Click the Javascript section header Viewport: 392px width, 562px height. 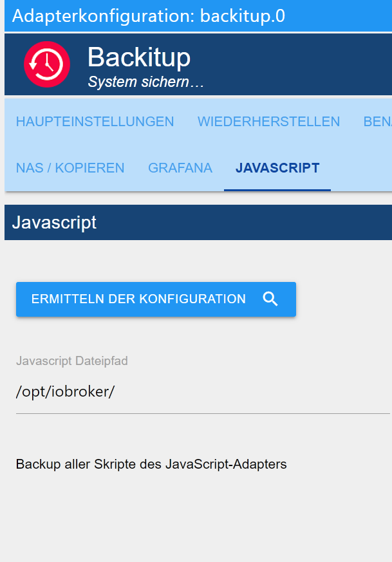[198, 223]
